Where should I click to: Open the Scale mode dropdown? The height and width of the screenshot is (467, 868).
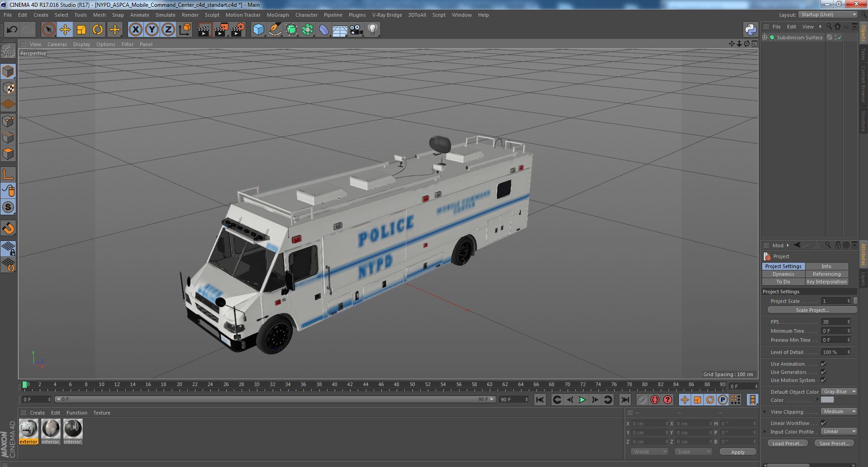pyautogui.click(x=693, y=452)
